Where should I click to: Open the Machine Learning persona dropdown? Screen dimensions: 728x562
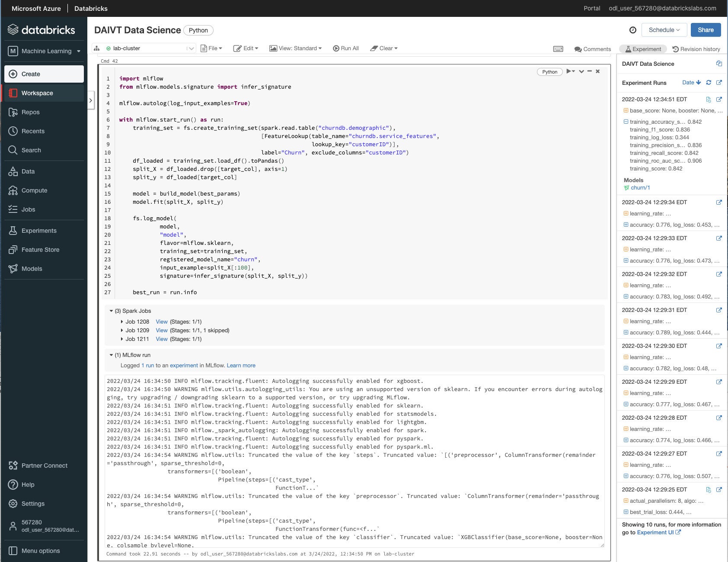tap(45, 51)
